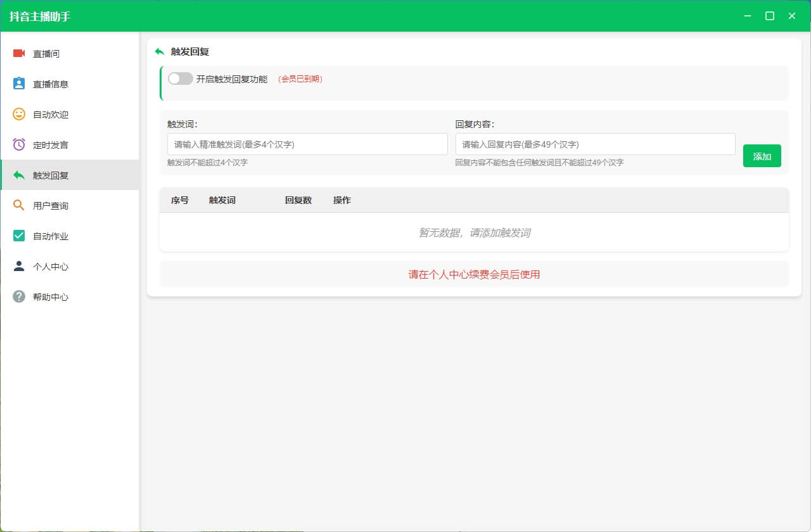The height and width of the screenshot is (532, 811).
Task: Click the 操作 column header
Action: pos(342,200)
